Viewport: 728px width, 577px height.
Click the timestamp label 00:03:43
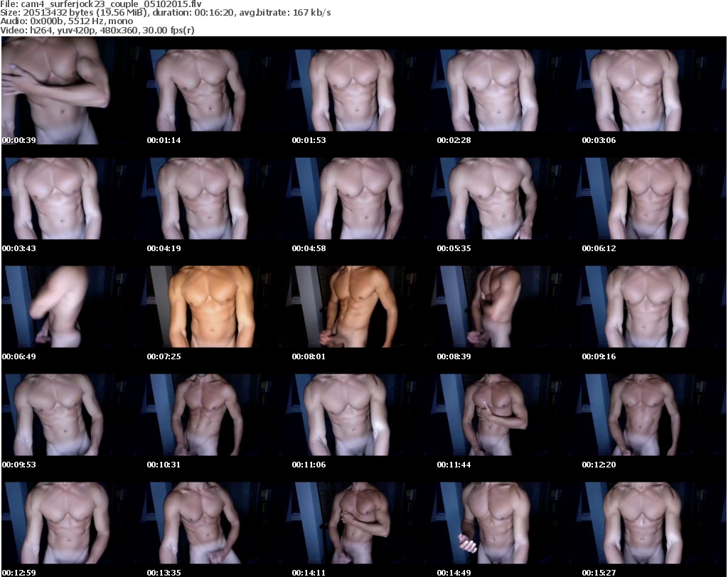[x=19, y=248]
